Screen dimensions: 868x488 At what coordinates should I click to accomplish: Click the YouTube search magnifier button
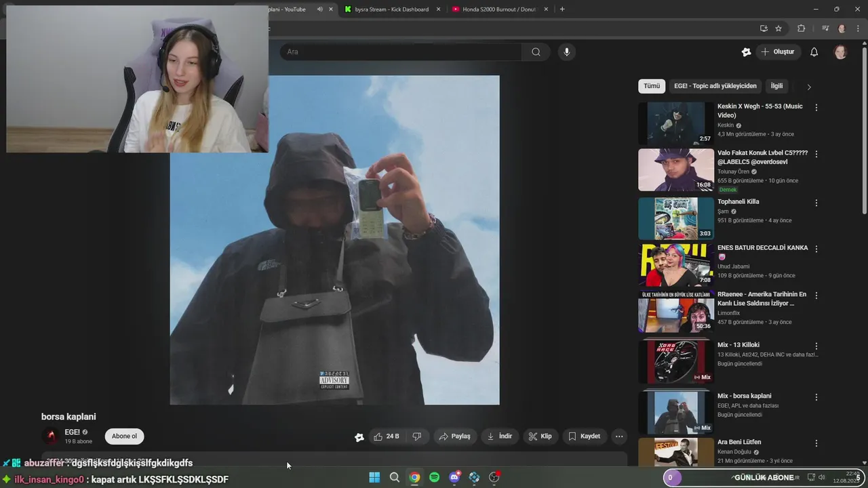pyautogui.click(x=536, y=52)
